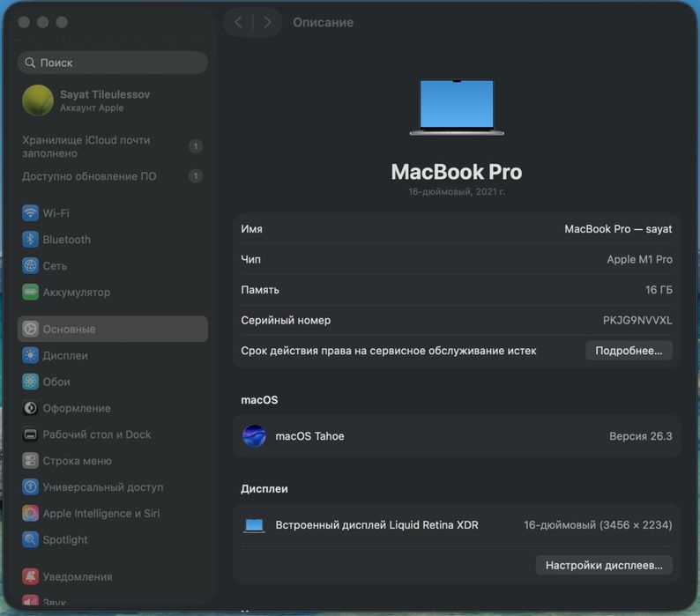Click the Рабочий стол и Dock icon
The image size is (700, 616).
point(30,434)
